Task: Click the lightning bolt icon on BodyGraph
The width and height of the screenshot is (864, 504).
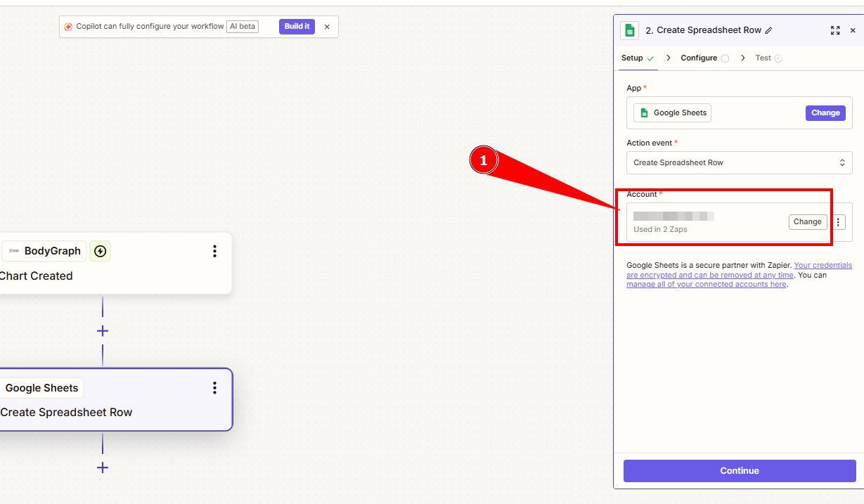Action: pyautogui.click(x=101, y=251)
